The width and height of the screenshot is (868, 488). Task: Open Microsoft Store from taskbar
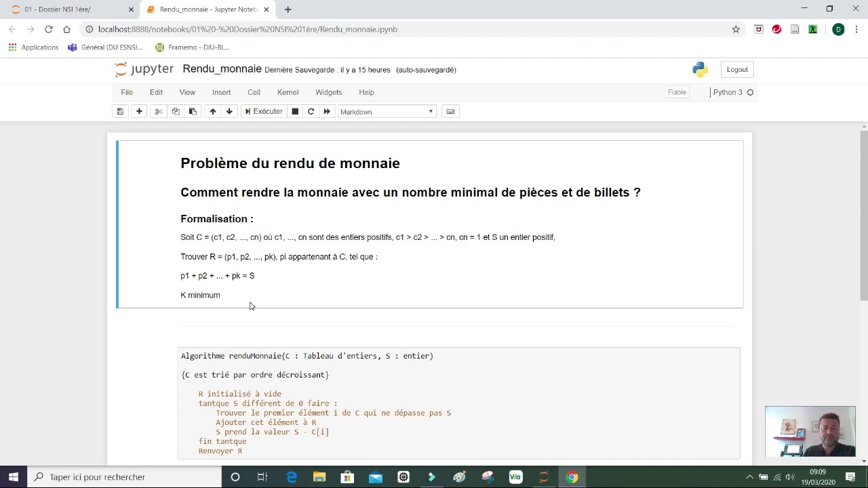pos(347,476)
